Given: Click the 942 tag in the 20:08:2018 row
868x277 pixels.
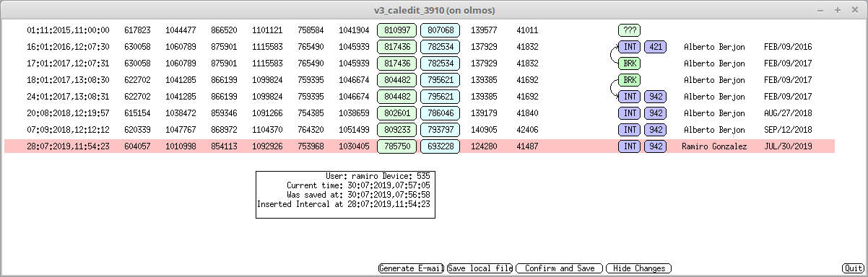Looking at the screenshot, I should 655,113.
